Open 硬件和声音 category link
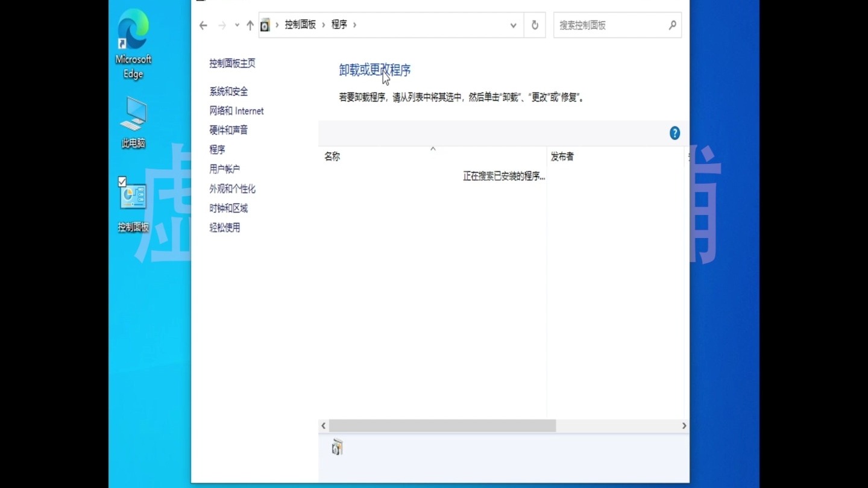 (229, 130)
